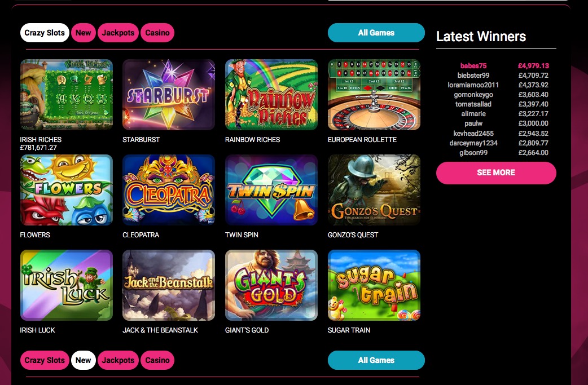
Task: Select the Sugar Train game thumbnail
Action: pos(374,285)
